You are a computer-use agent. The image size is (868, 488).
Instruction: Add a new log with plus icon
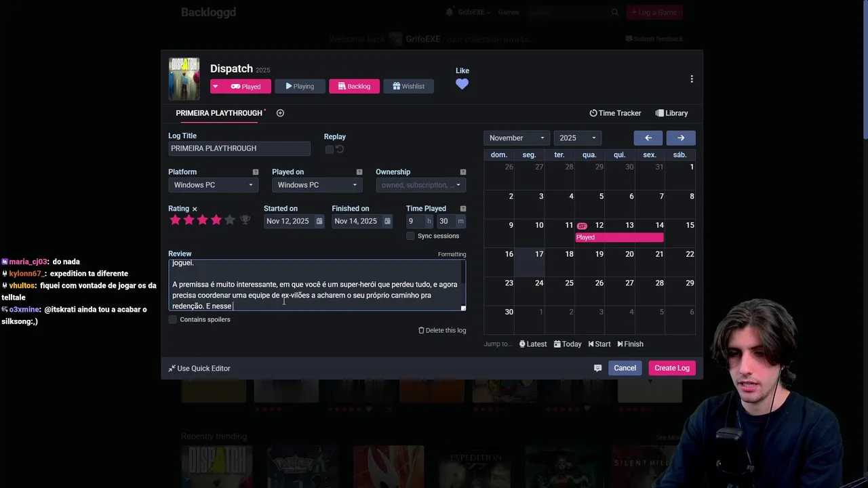pos(280,113)
